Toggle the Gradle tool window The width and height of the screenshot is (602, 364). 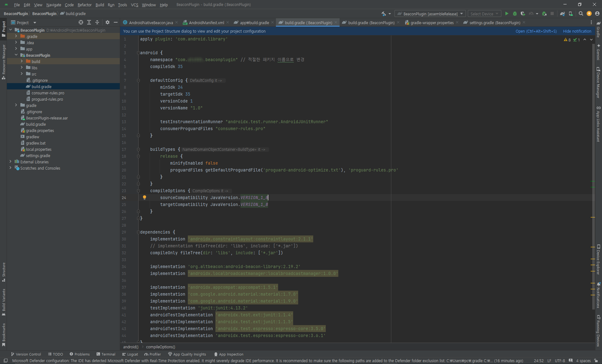click(598, 30)
